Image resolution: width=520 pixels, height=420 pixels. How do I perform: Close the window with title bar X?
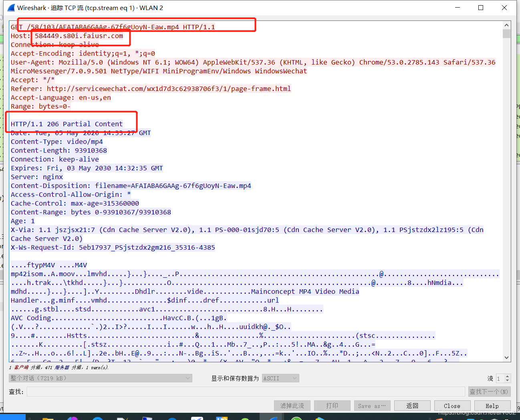(x=504, y=8)
